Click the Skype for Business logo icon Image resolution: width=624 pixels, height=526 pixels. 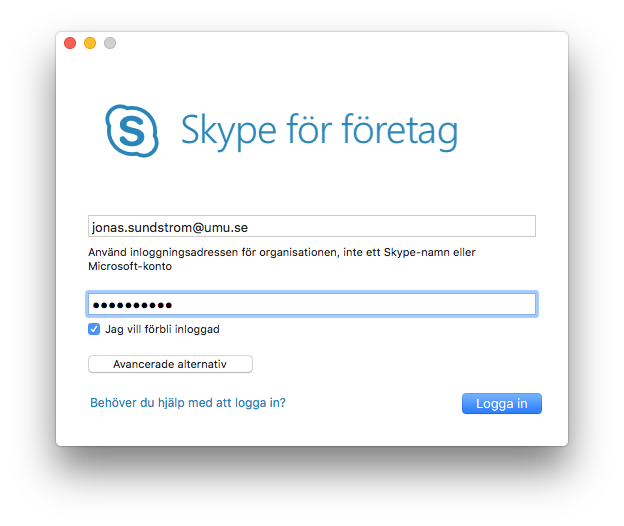pyautogui.click(x=132, y=131)
